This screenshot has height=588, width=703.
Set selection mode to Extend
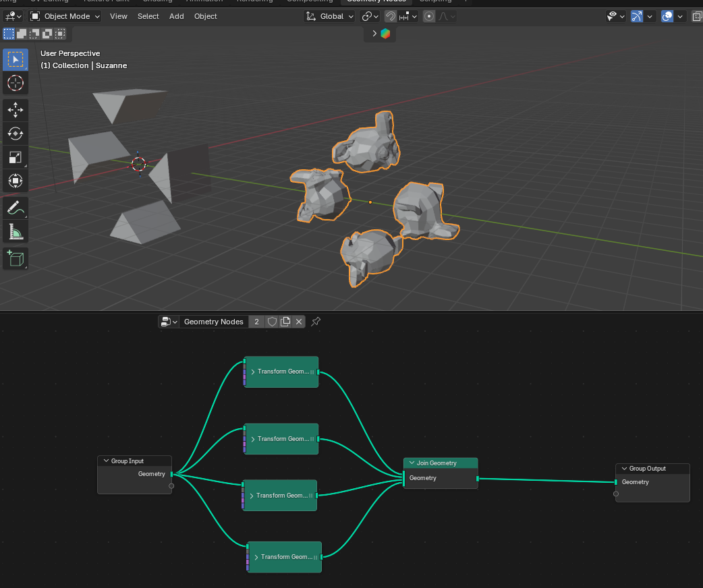22,34
